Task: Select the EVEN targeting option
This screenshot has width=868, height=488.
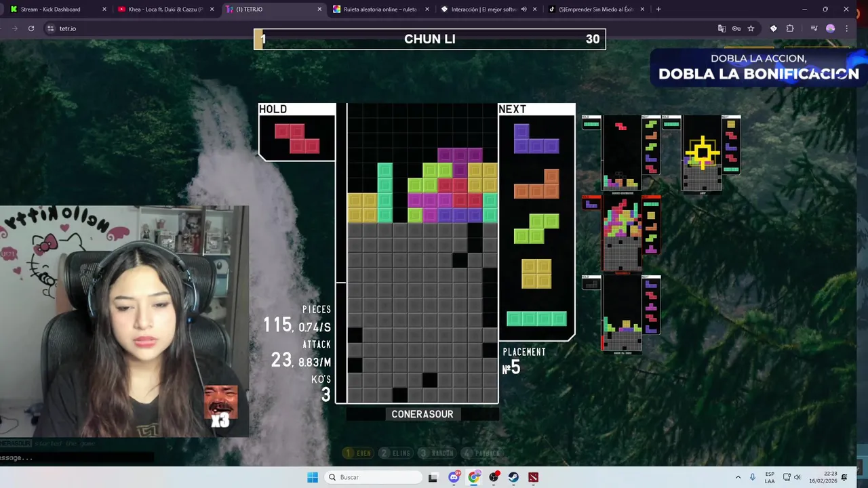Action: tap(358, 453)
